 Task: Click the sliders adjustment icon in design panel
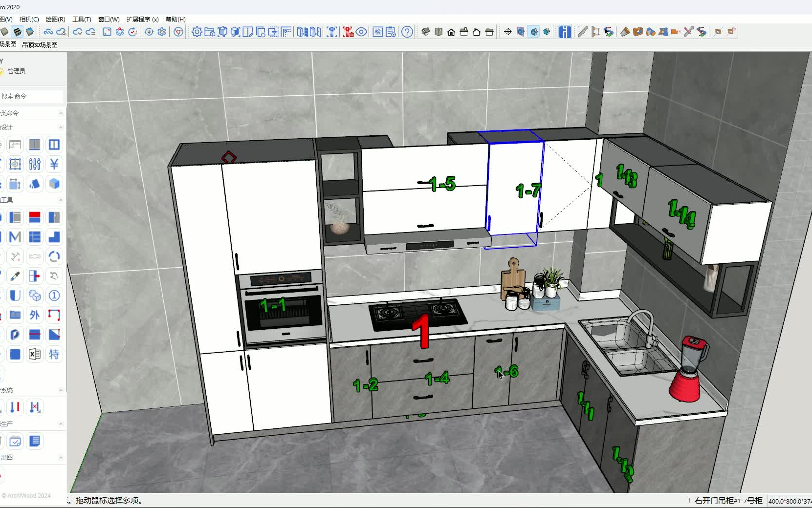tap(35, 164)
